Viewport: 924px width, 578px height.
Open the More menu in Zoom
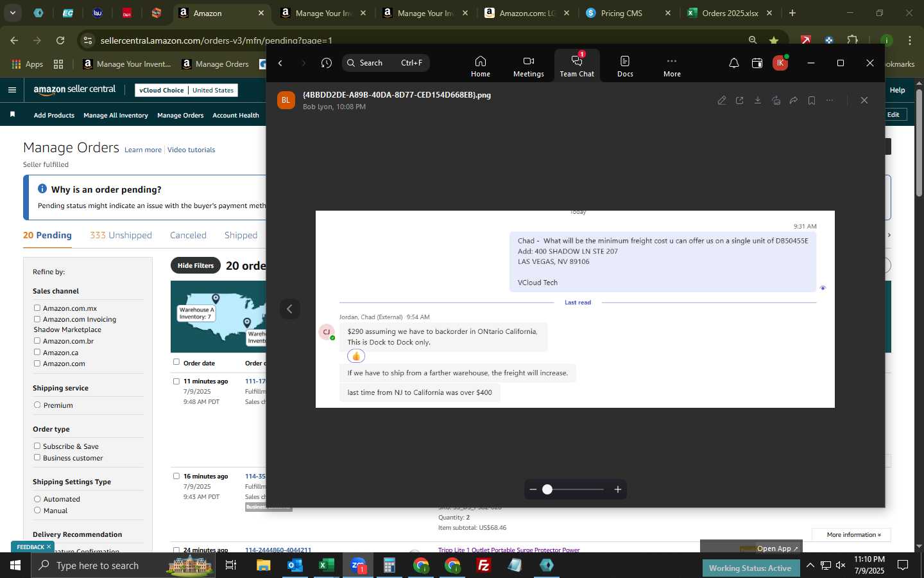click(672, 66)
